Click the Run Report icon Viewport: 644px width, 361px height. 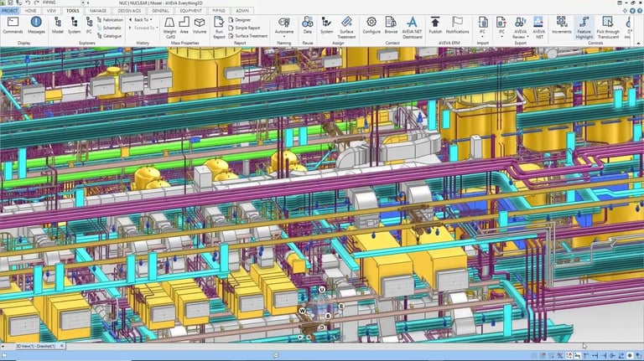point(219,28)
